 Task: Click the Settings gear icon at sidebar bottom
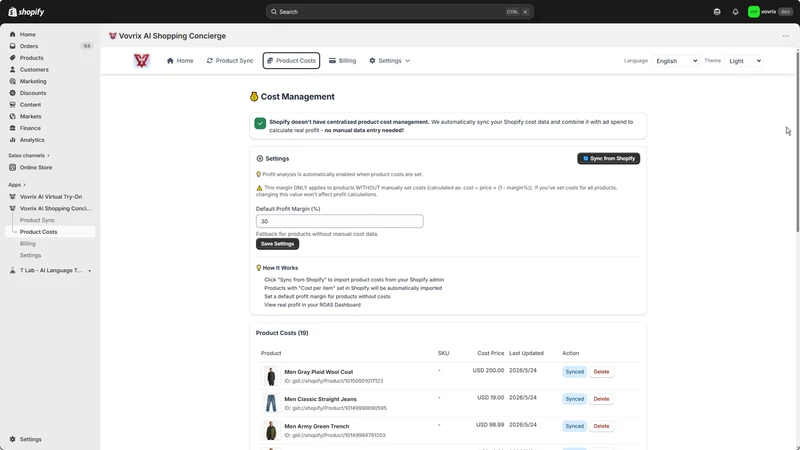pyautogui.click(x=12, y=439)
